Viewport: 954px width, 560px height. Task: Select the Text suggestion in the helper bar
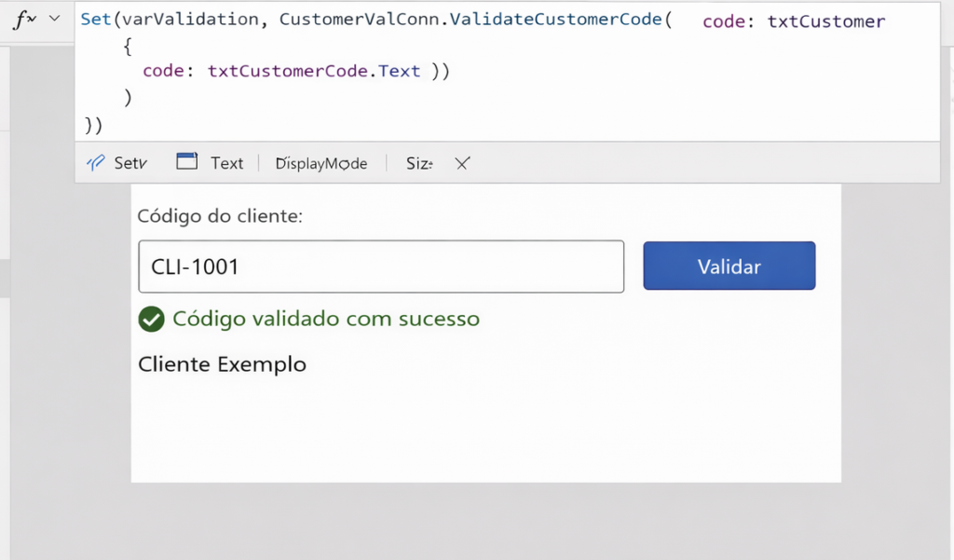tap(226, 162)
